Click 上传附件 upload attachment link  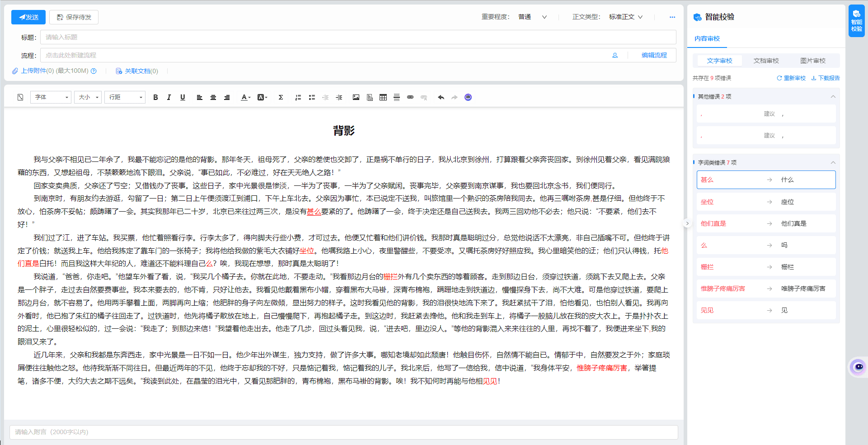click(33, 71)
